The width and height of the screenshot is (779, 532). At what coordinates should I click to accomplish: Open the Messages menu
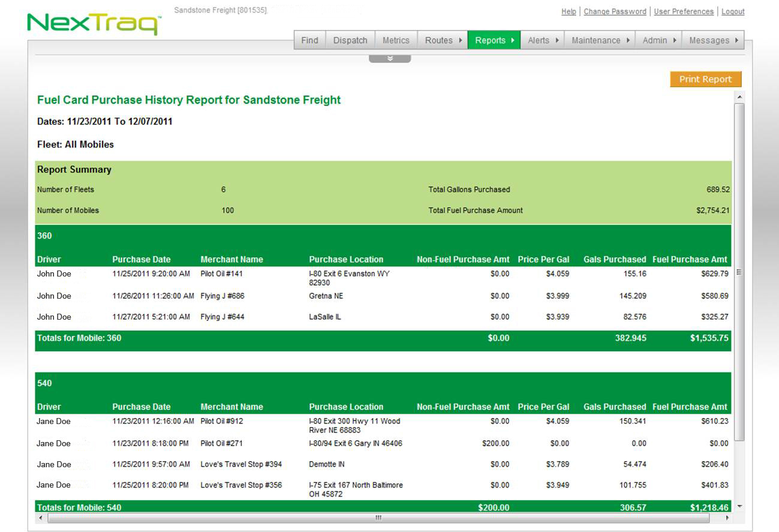pos(713,40)
